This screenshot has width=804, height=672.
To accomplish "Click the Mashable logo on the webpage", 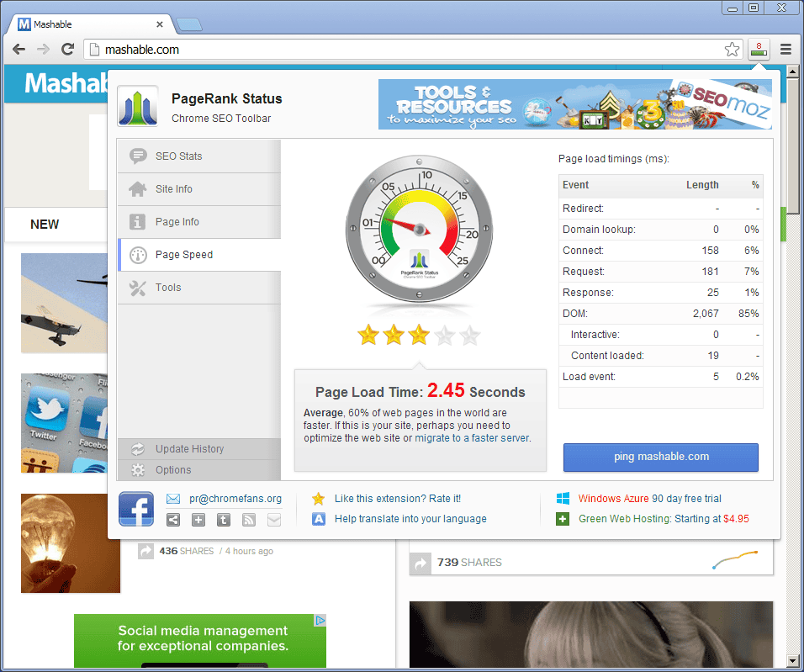I will click(x=66, y=83).
